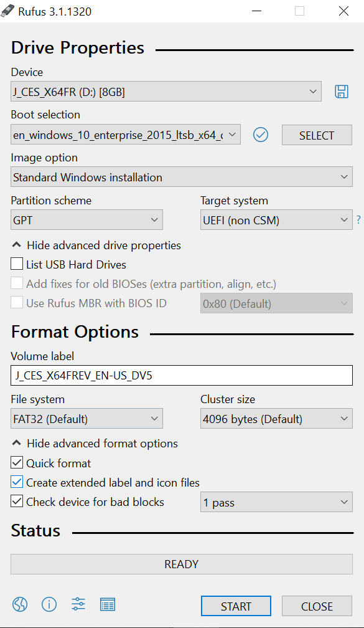Open the language globe icon
The image size is (364, 628).
click(20, 604)
